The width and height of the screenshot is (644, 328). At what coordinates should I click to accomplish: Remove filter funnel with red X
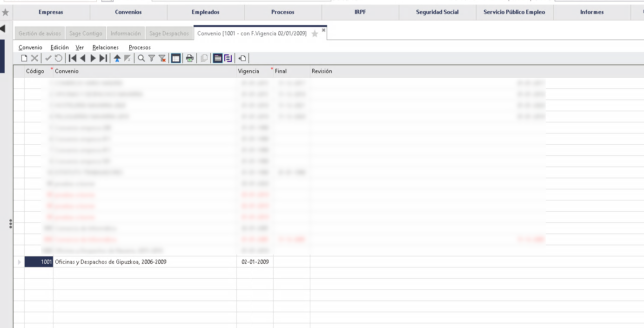coord(162,58)
